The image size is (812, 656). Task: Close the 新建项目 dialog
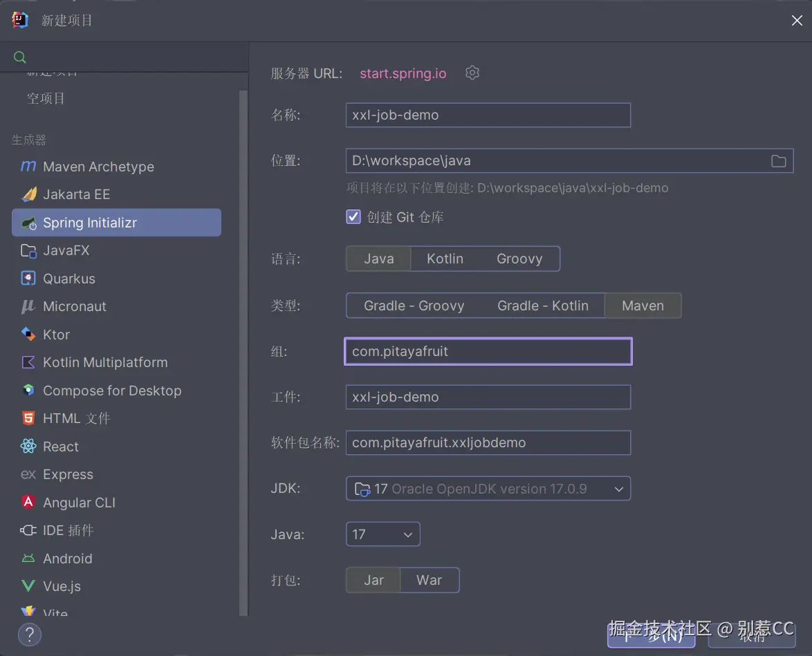pyautogui.click(x=797, y=20)
